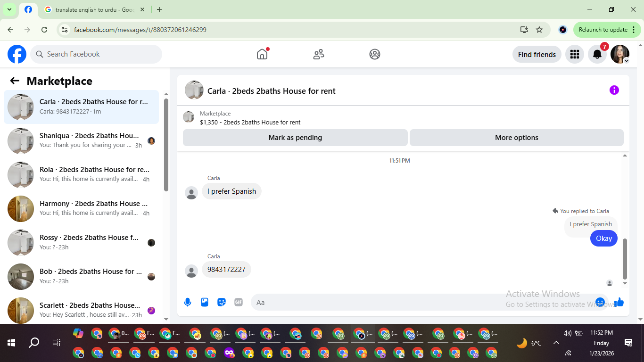
Task: Choose a sticker icon
Action: [x=222, y=302]
